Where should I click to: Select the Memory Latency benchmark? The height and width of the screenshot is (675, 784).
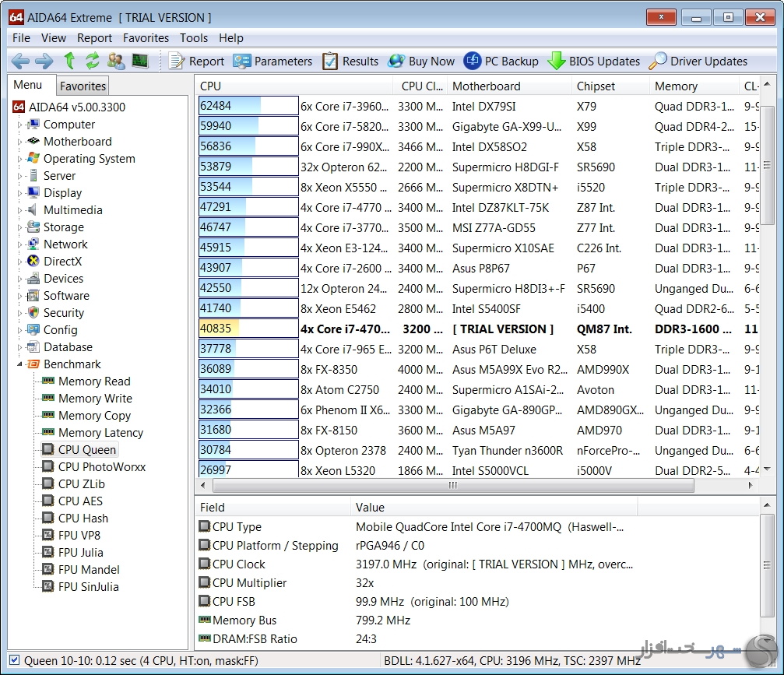coord(100,433)
